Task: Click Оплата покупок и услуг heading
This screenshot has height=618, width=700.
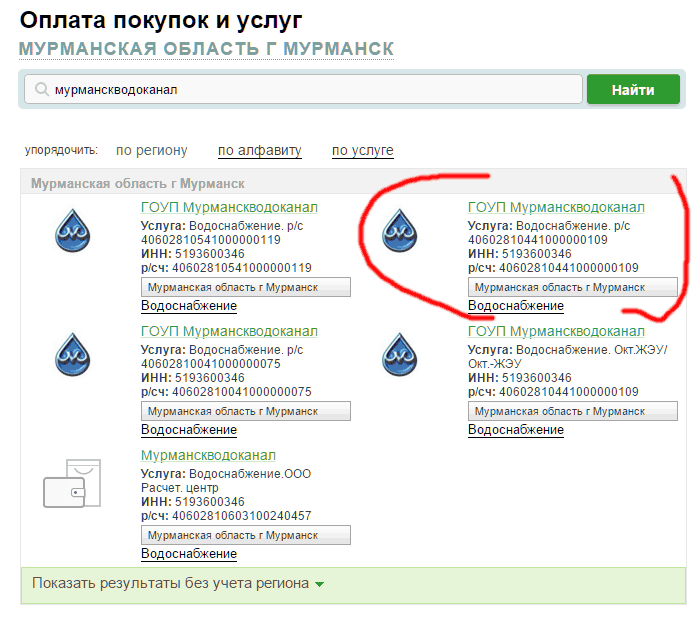Action: (x=161, y=20)
